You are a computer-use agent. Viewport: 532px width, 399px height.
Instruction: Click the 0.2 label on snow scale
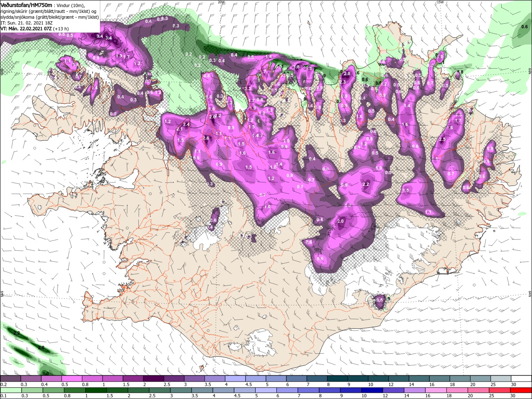click(3, 384)
